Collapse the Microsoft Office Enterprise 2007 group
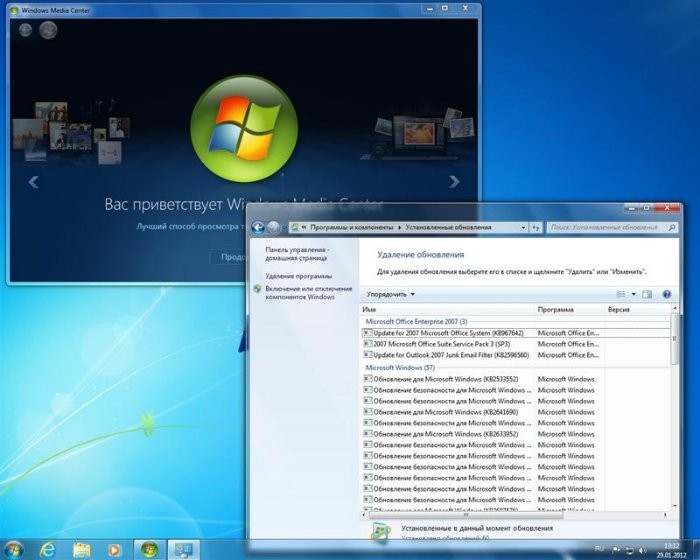 coord(416,322)
